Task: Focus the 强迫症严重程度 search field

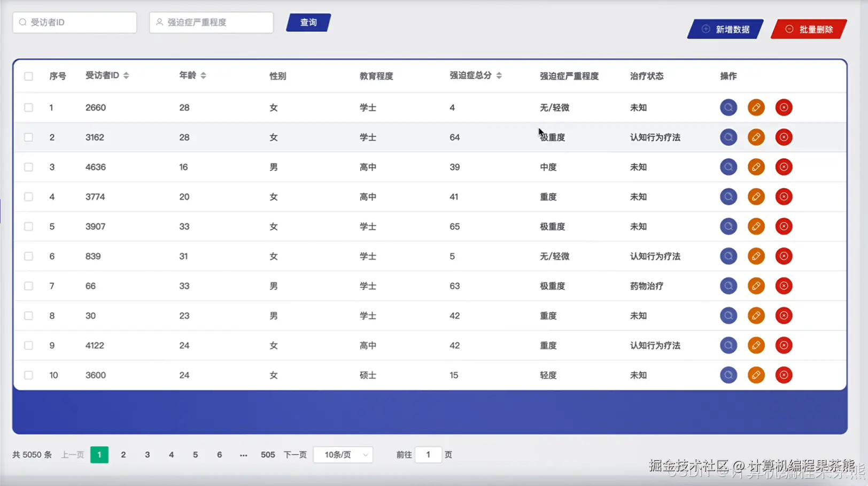Action: point(212,22)
